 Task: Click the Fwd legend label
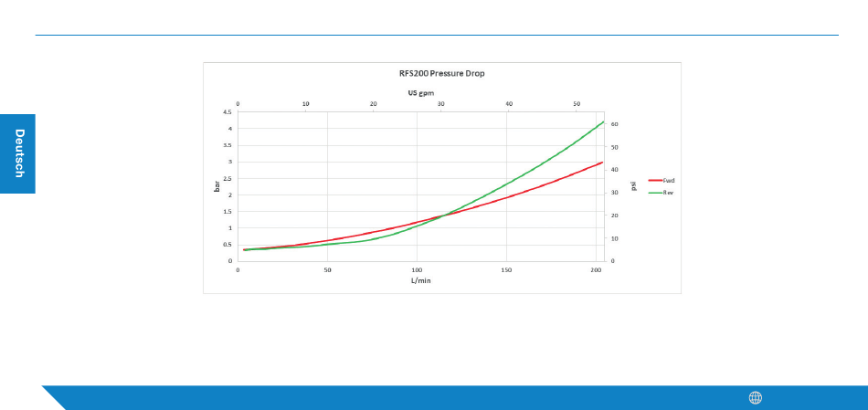(x=669, y=181)
